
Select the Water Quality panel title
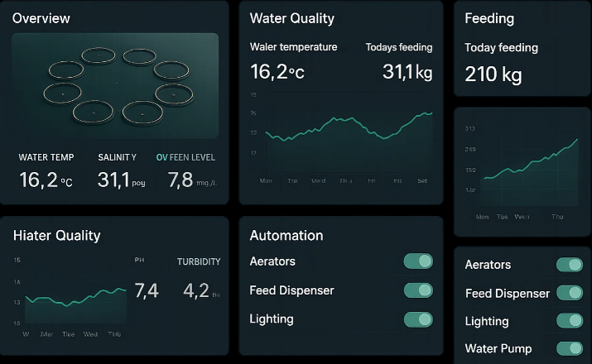pos(292,18)
